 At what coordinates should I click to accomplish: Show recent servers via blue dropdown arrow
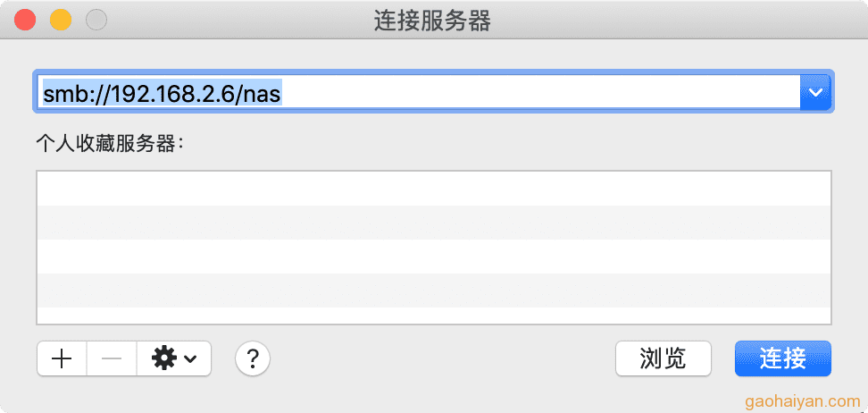click(x=815, y=93)
